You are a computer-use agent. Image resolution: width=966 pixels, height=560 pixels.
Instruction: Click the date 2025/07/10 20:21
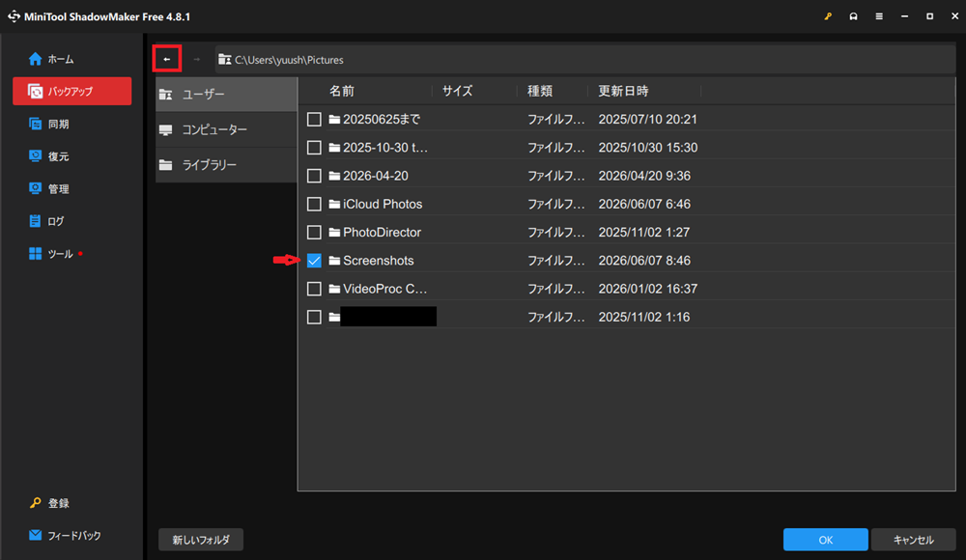pyautogui.click(x=647, y=119)
